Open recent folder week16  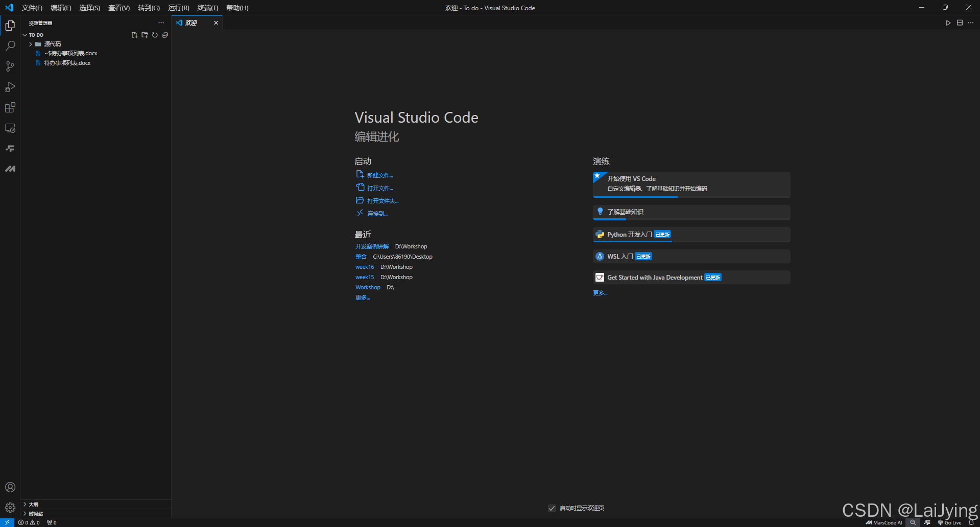click(x=365, y=267)
